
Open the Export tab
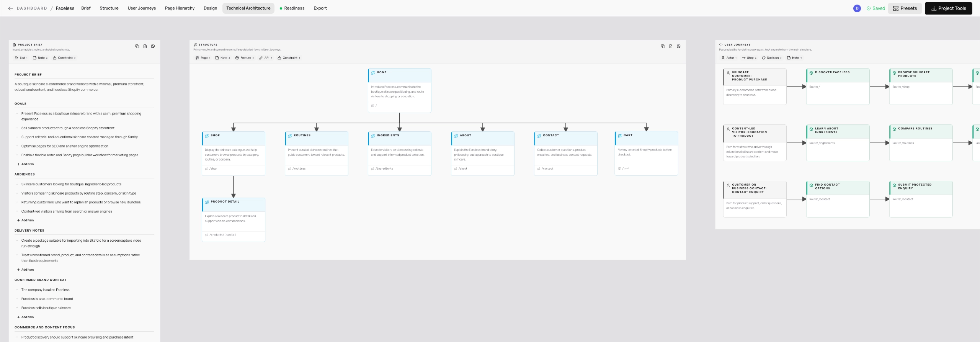(x=320, y=8)
